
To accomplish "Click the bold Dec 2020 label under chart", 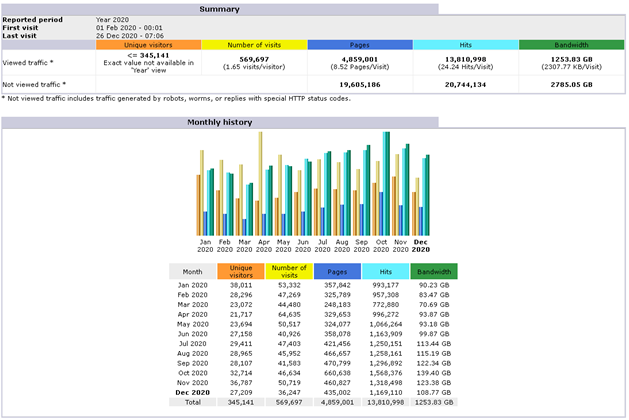I will tap(421, 246).
